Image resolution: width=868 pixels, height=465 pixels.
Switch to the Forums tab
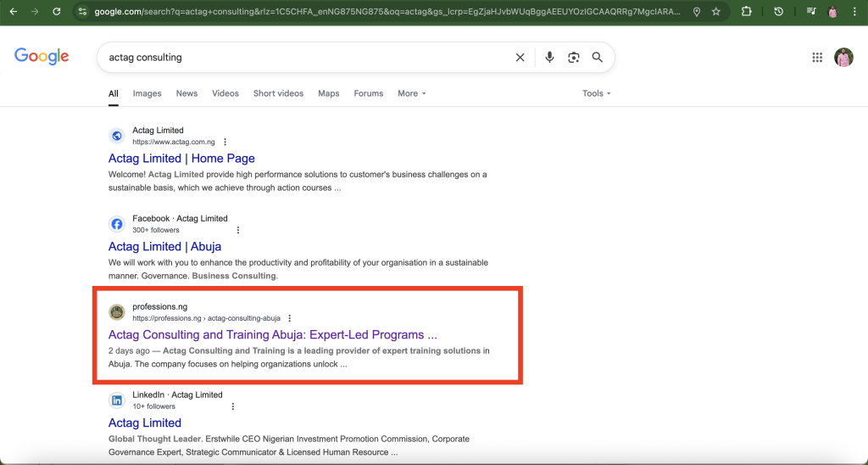369,93
